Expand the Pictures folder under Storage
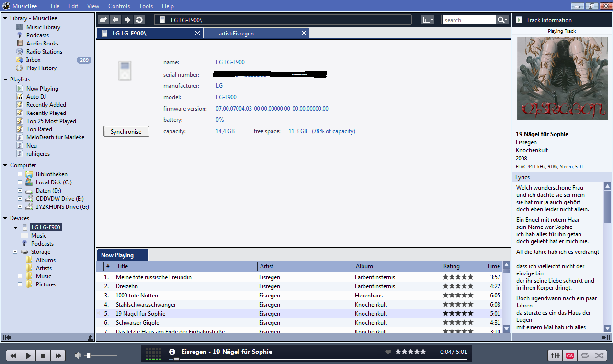613x364 pixels. (x=20, y=284)
